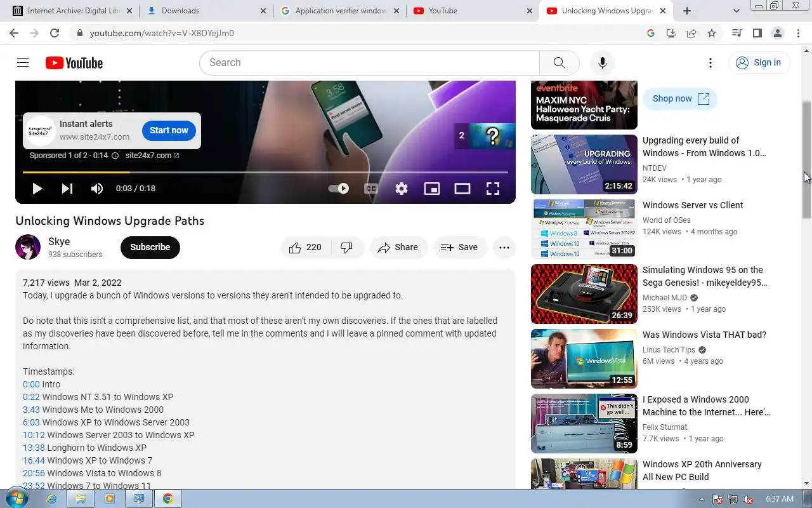Go back with browser back arrow
812x508 pixels.
(14, 33)
